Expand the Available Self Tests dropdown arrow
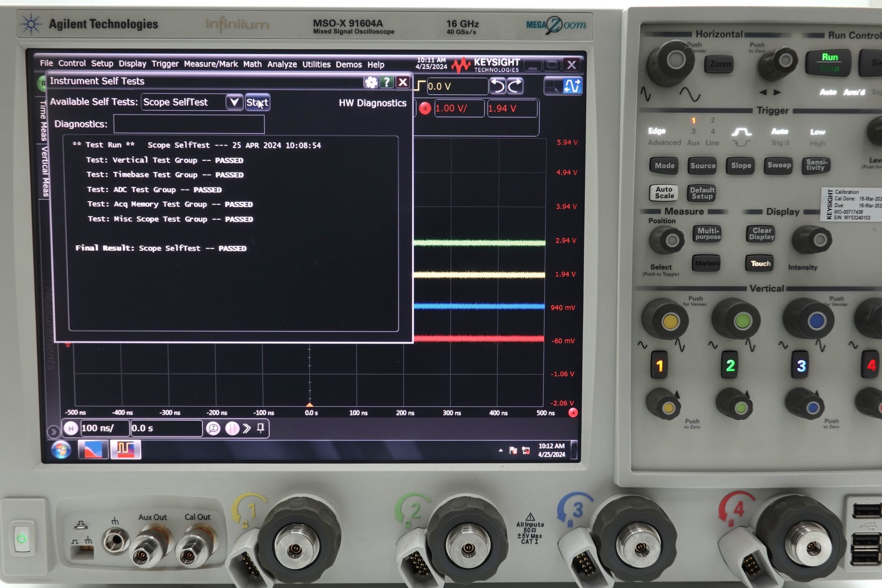Screen dimensions: 882x588 coord(234,102)
